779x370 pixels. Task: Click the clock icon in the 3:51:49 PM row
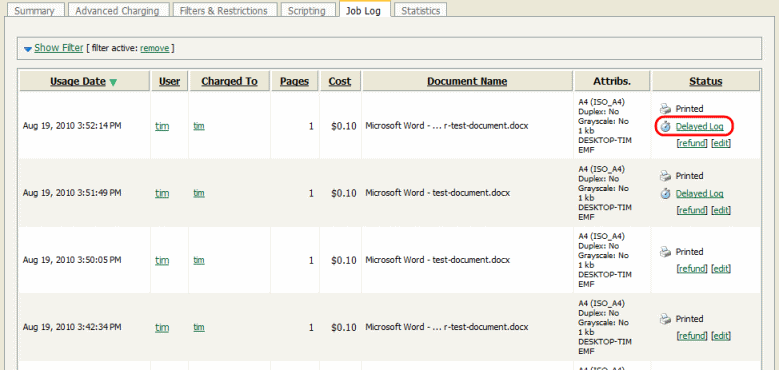(x=666, y=194)
